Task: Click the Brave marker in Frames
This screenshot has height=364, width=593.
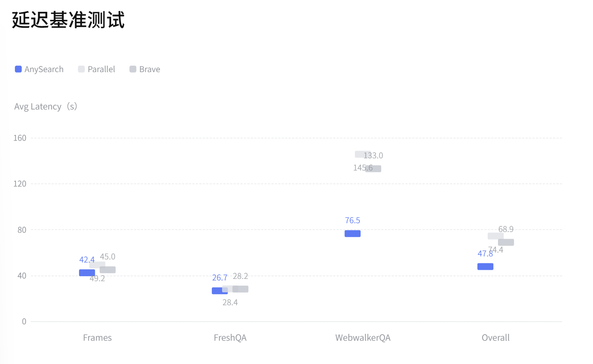Action: tap(108, 270)
